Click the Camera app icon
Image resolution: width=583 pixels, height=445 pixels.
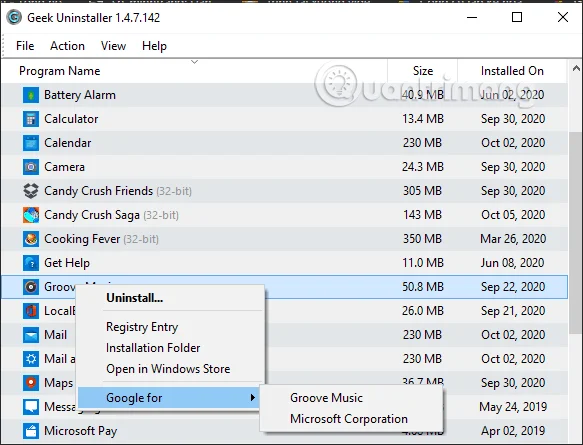tap(31, 167)
